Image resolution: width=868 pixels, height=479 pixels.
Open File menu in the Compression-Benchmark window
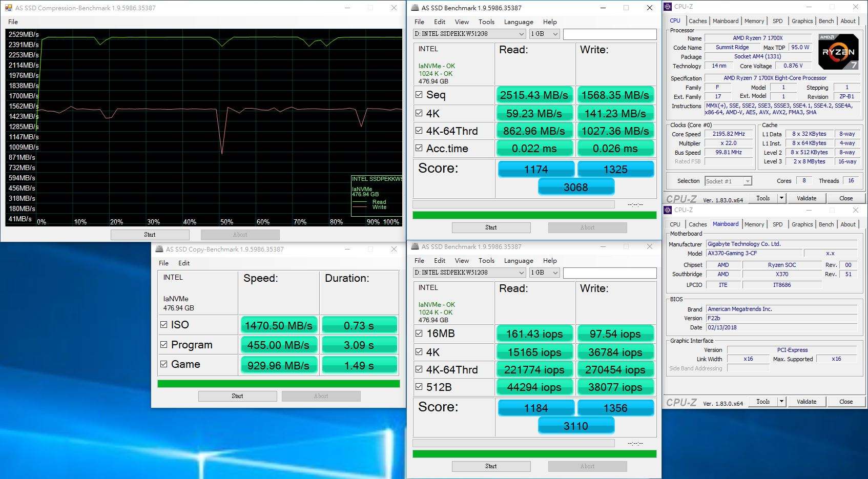13,22
